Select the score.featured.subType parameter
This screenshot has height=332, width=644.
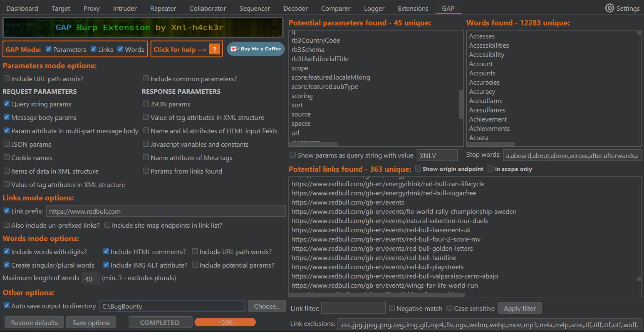(325, 87)
